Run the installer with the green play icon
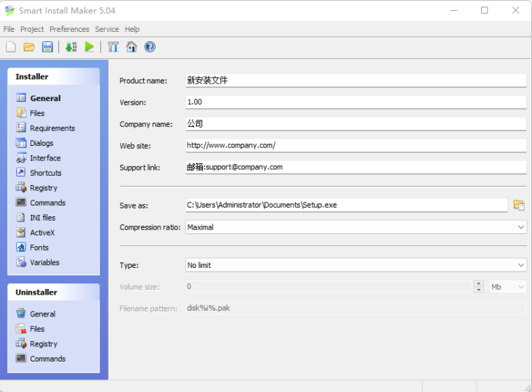The height and width of the screenshot is (392, 532). tap(89, 47)
